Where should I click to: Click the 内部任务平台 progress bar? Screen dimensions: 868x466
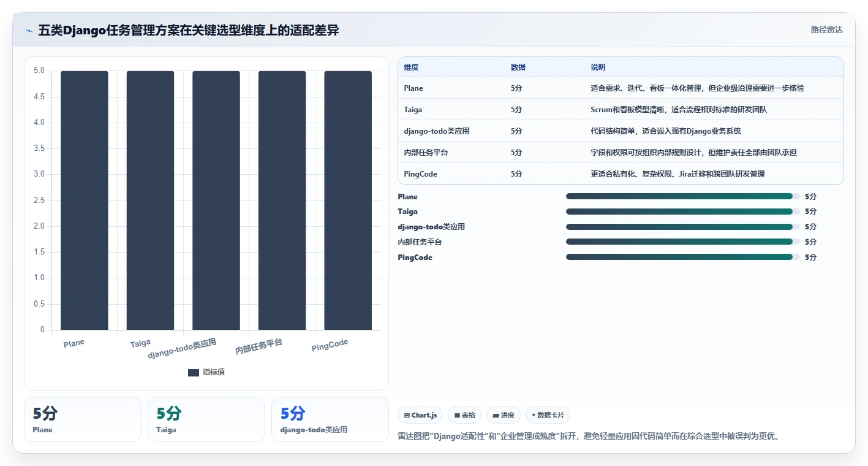[x=683, y=242]
